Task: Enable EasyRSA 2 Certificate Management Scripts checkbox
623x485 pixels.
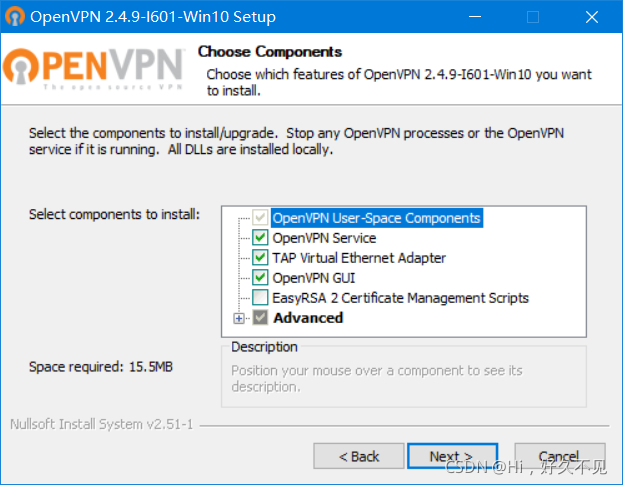Action: click(x=260, y=297)
